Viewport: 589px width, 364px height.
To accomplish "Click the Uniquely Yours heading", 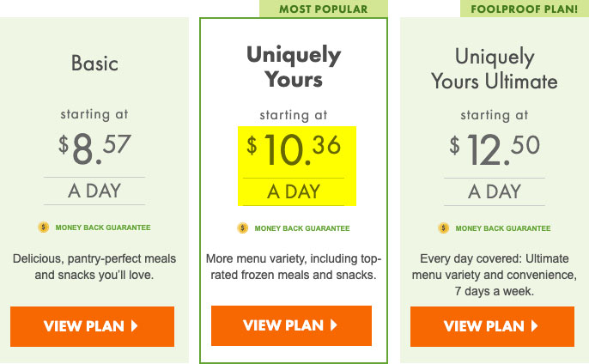I will tap(294, 67).
